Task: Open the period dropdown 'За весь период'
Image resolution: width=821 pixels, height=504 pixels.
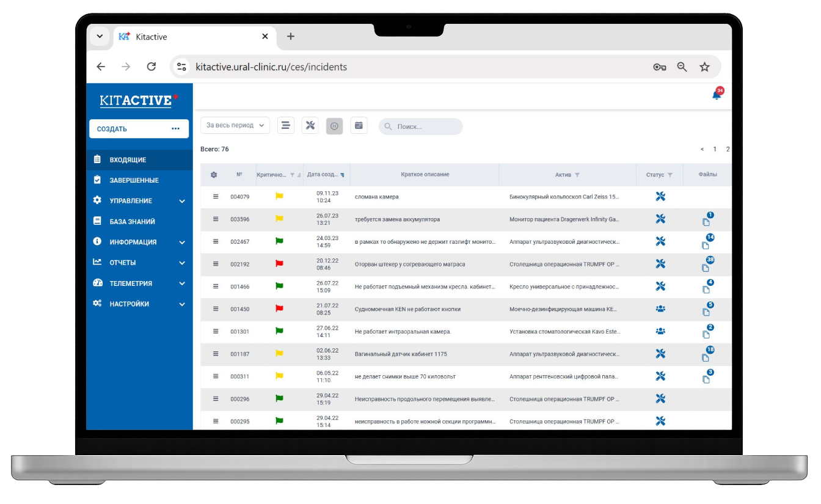Action: 235,125
